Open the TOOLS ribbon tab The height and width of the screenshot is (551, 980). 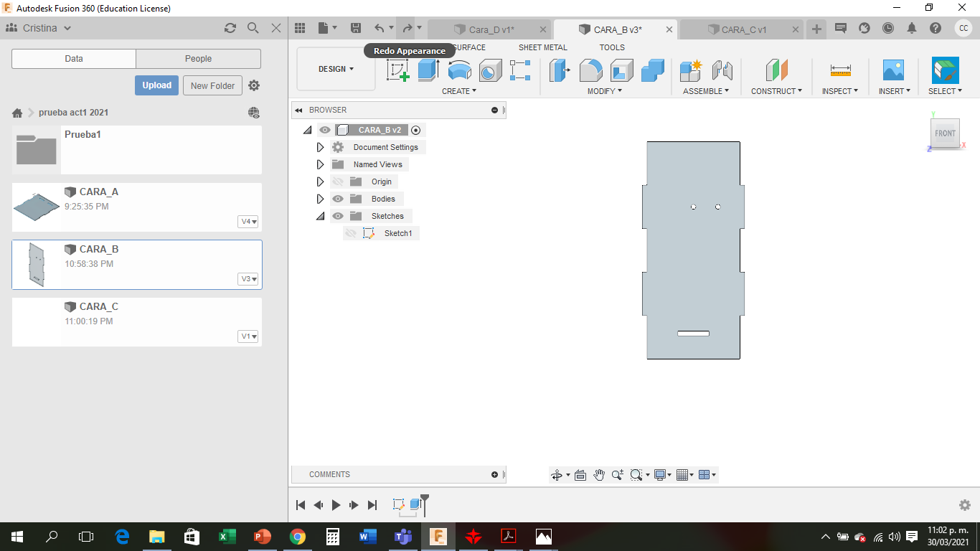(612, 47)
